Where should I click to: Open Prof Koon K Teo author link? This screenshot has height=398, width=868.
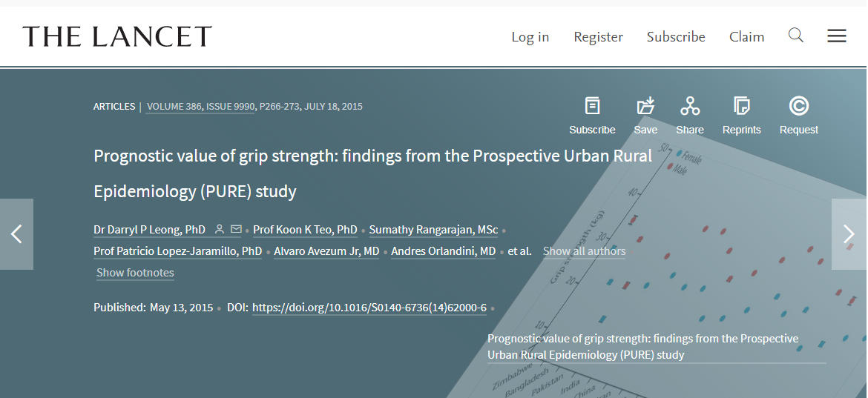(x=305, y=230)
